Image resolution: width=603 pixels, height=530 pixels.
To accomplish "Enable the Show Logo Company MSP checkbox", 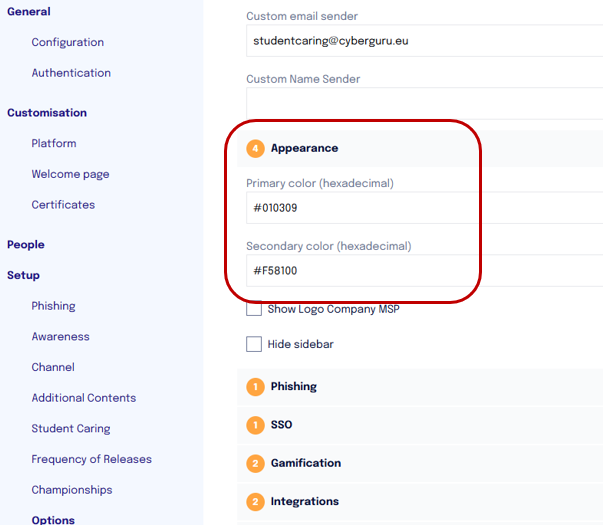I will 254,309.
